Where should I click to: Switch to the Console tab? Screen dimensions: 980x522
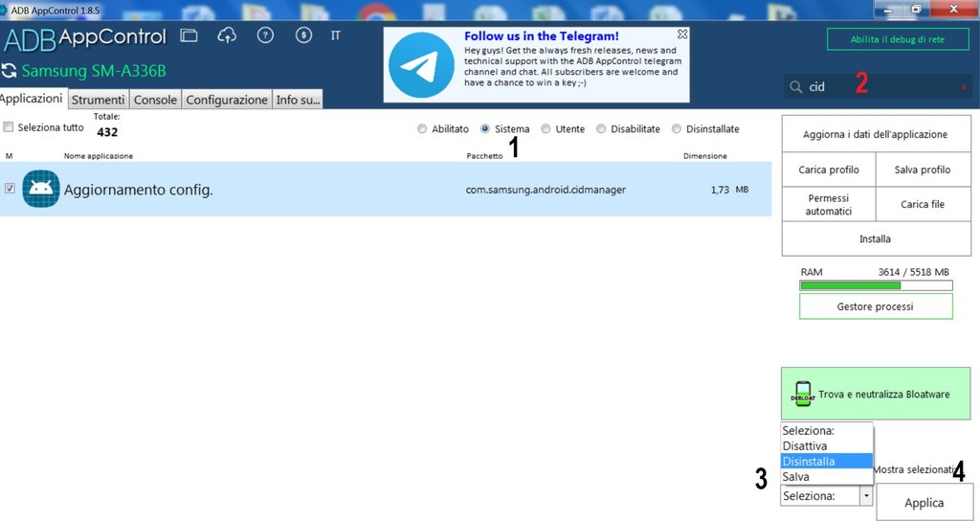[x=156, y=100]
